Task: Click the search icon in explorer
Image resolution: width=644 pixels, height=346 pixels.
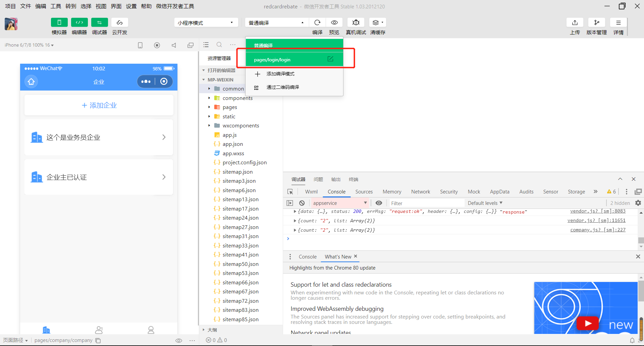Action: [x=219, y=45]
